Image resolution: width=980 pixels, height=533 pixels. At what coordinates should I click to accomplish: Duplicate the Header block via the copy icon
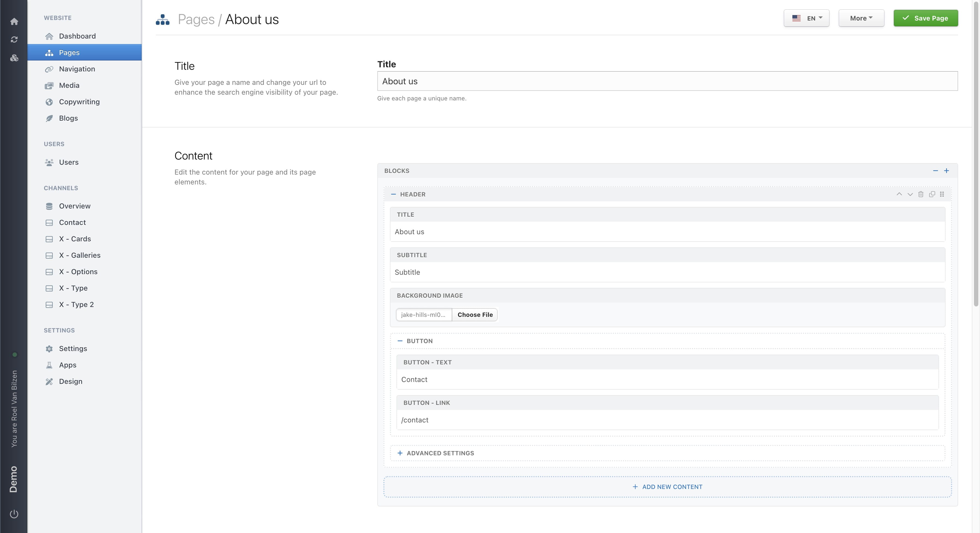(x=932, y=194)
